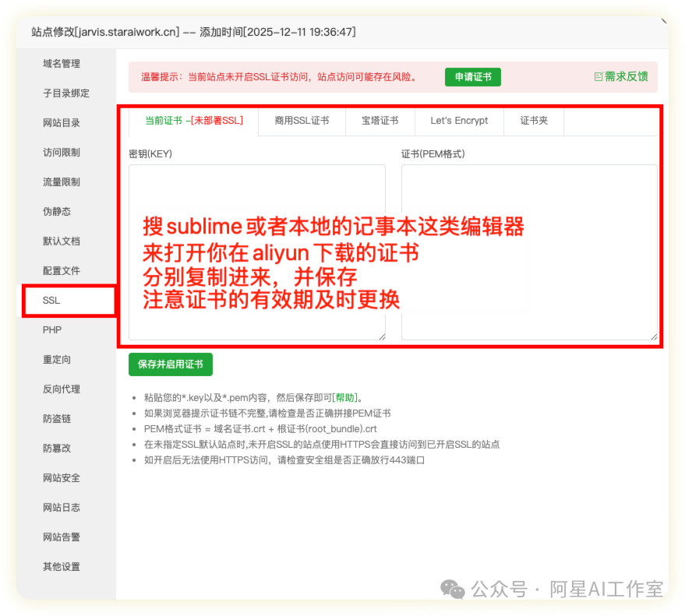Click the SSL warning text 温馨提示

280,77
